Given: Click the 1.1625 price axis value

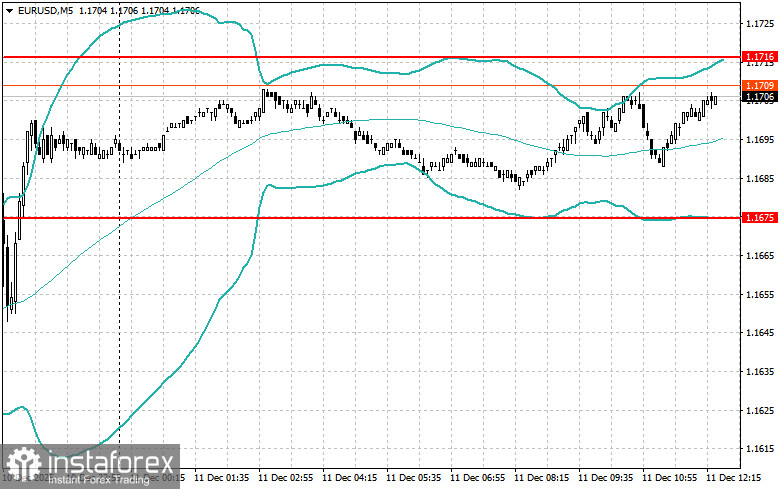Looking at the screenshot, I should (759, 410).
